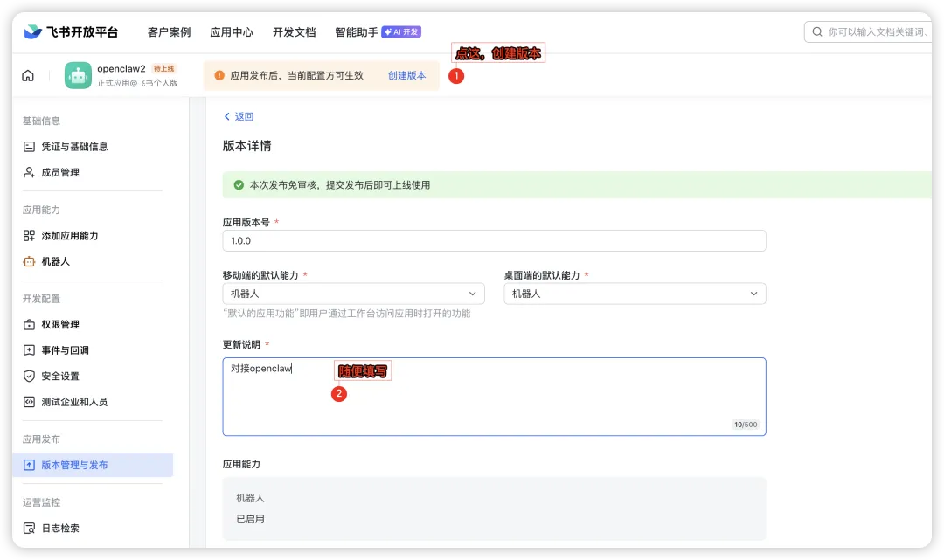Click the 更新说明 text area
Image resolution: width=944 pixels, height=560 pixels.
tap(494, 397)
